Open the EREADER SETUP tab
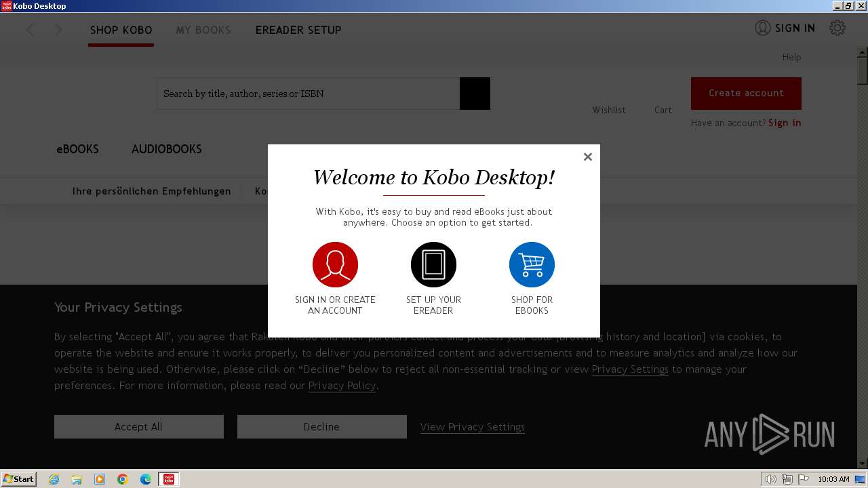 click(298, 30)
